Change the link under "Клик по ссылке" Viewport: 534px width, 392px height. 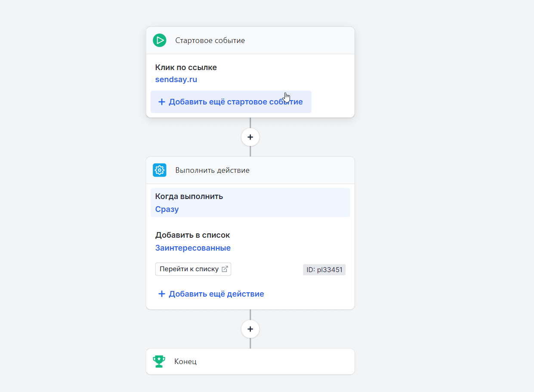point(176,79)
